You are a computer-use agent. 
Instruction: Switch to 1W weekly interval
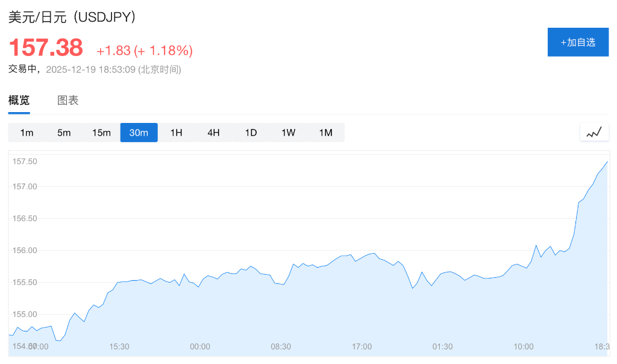(x=288, y=133)
